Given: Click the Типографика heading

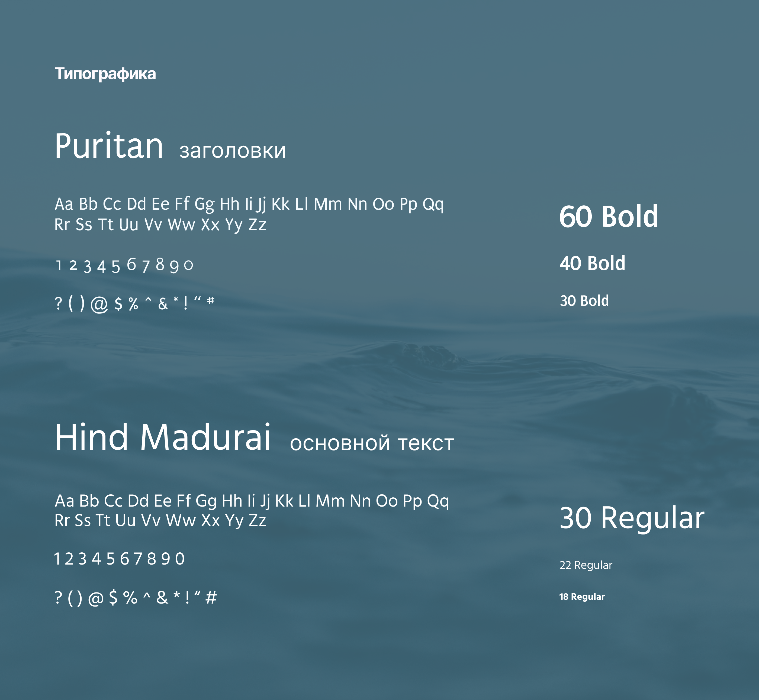Looking at the screenshot, I should click(x=105, y=74).
